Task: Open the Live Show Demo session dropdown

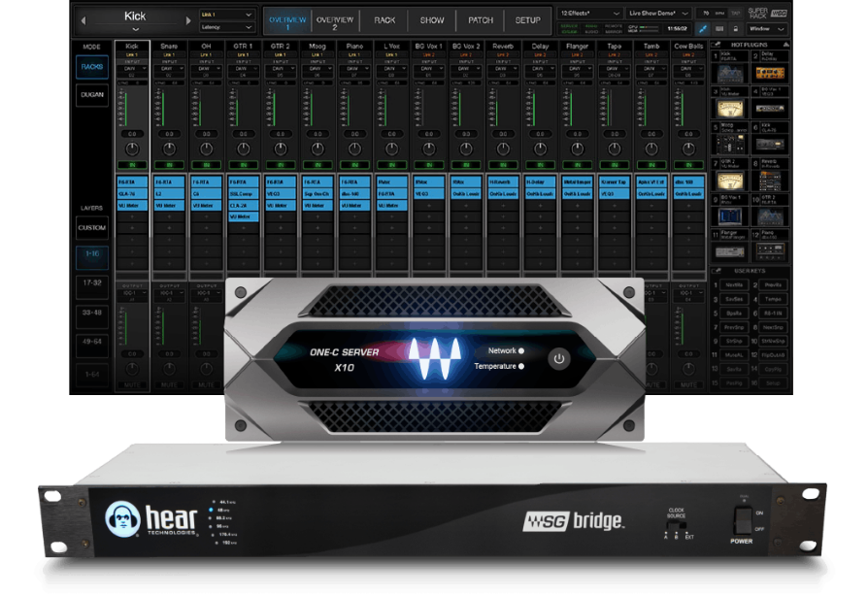Action: 658,13
